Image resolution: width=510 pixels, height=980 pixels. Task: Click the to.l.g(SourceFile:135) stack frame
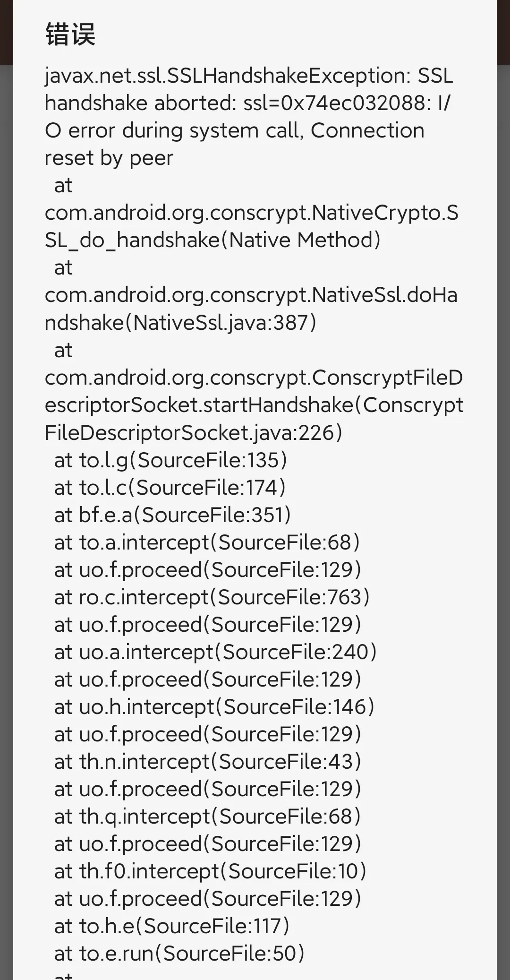170,460
